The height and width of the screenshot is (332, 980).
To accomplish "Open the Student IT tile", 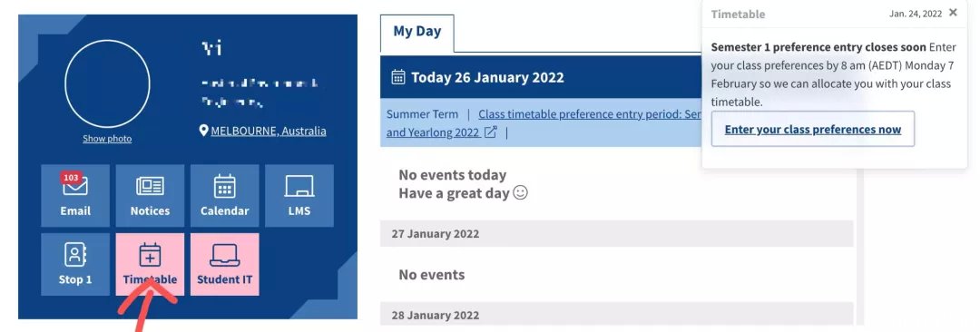I will tap(224, 265).
